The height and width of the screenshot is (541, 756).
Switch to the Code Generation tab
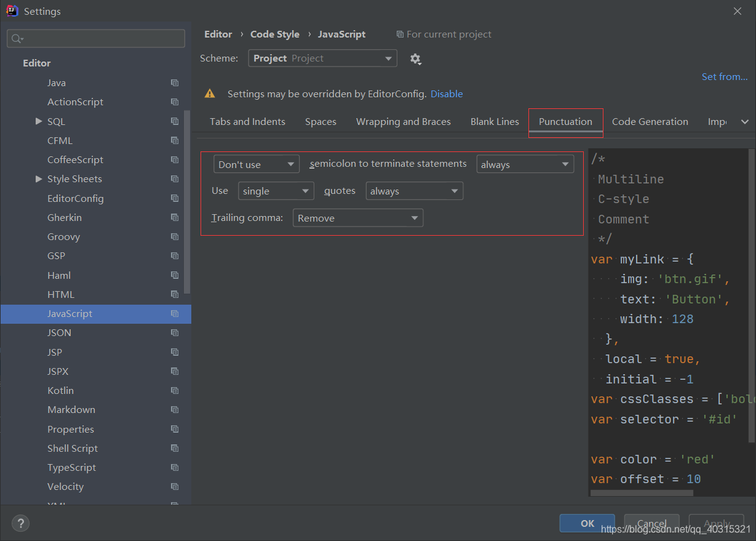click(650, 121)
